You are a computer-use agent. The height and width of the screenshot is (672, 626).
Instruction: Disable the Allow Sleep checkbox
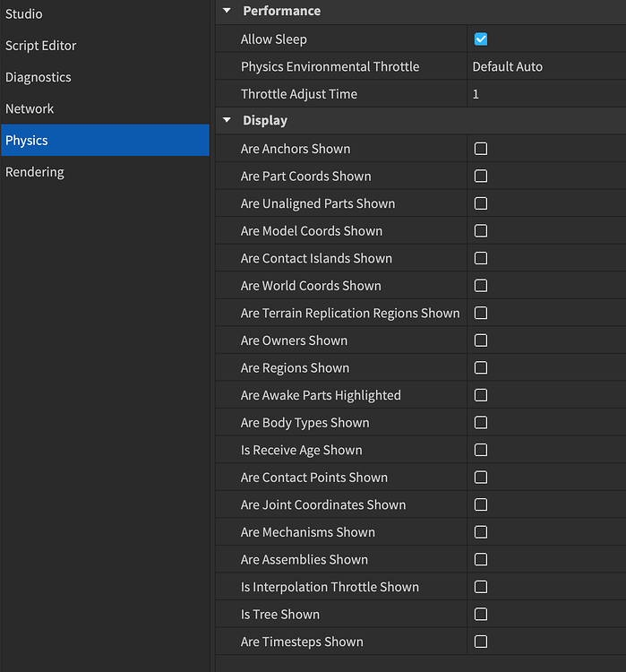[x=481, y=39]
